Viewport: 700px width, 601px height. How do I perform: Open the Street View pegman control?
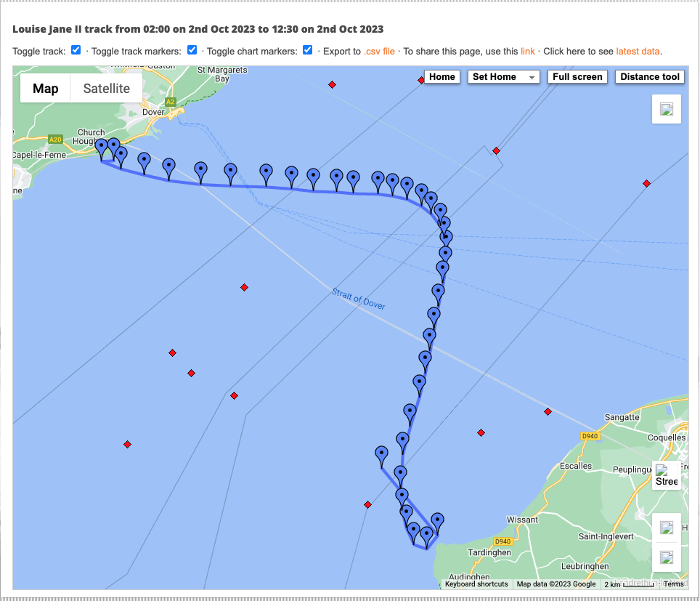click(666, 476)
